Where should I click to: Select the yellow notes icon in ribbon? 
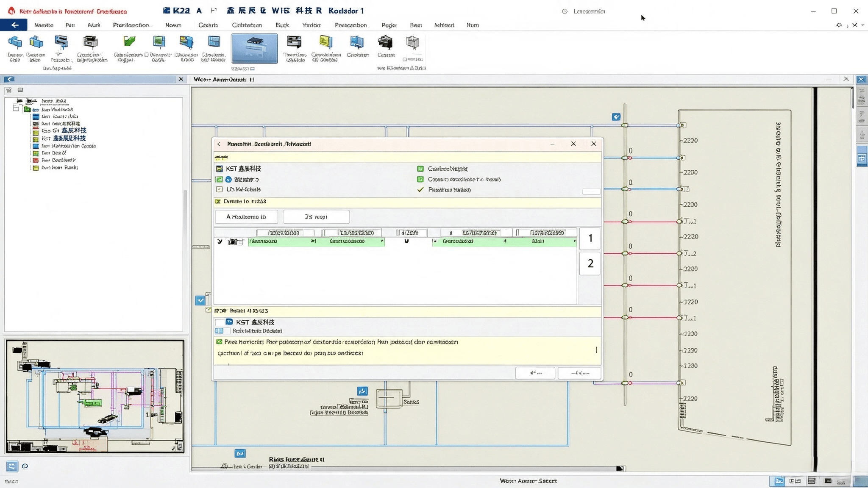point(325,42)
